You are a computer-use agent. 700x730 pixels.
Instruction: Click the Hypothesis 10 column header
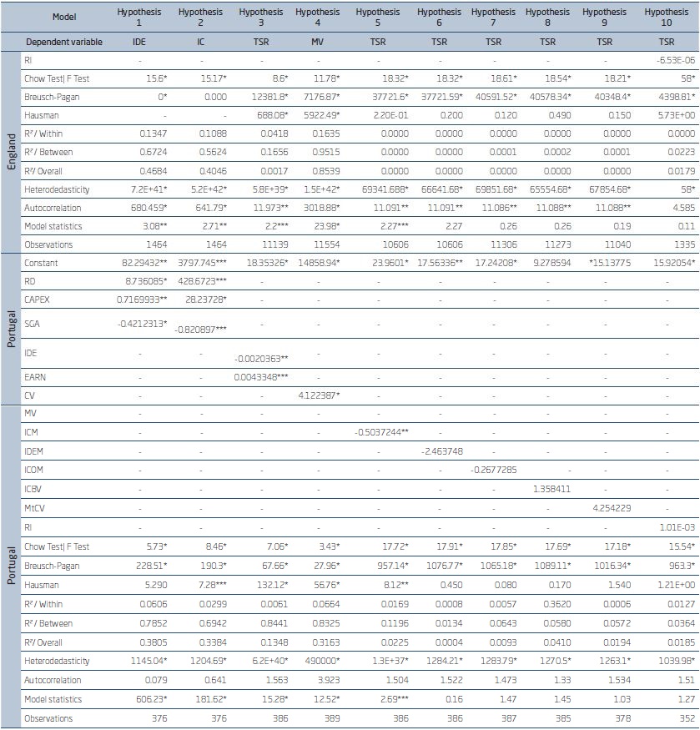[x=665, y=17]
